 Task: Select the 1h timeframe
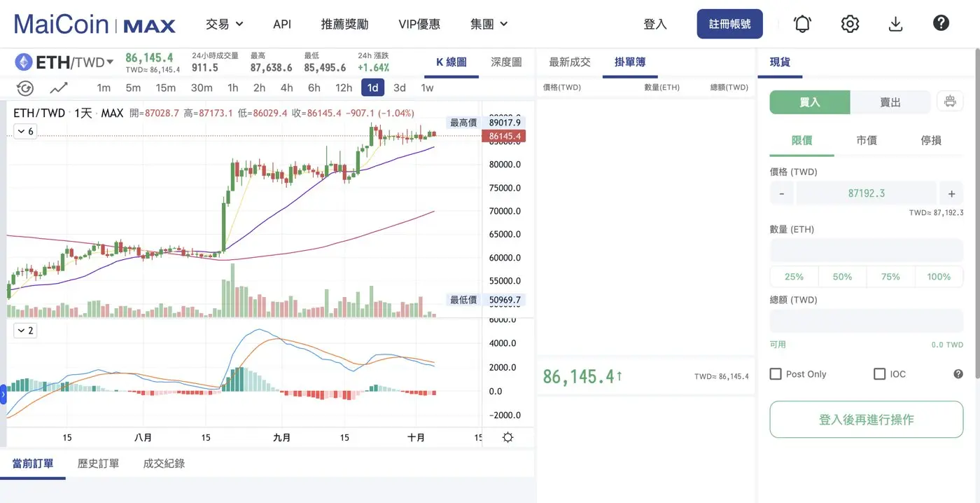click(x=233, y=88)
